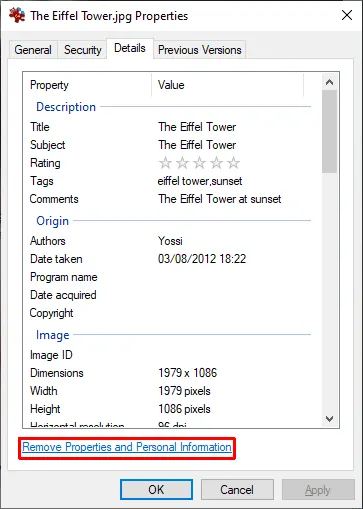
Task: Close the Properties dialog with the X button
Action: (347, 15)
